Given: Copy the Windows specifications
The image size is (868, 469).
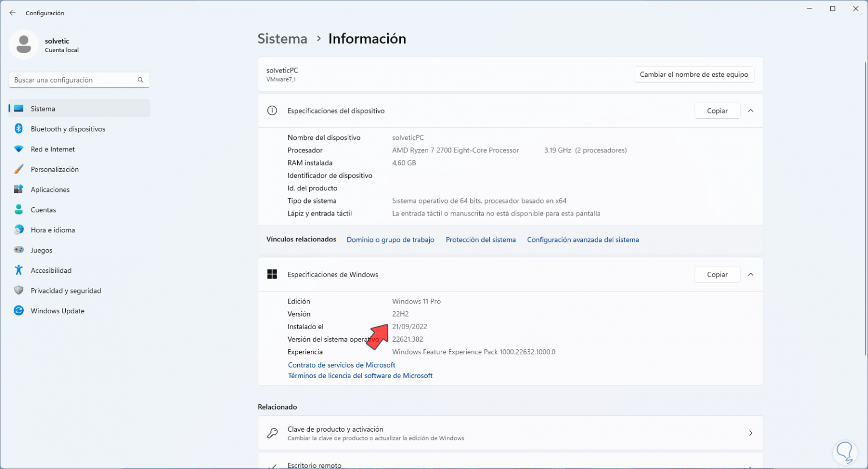Looking at the screenshot, I should [x=717, y=274].
